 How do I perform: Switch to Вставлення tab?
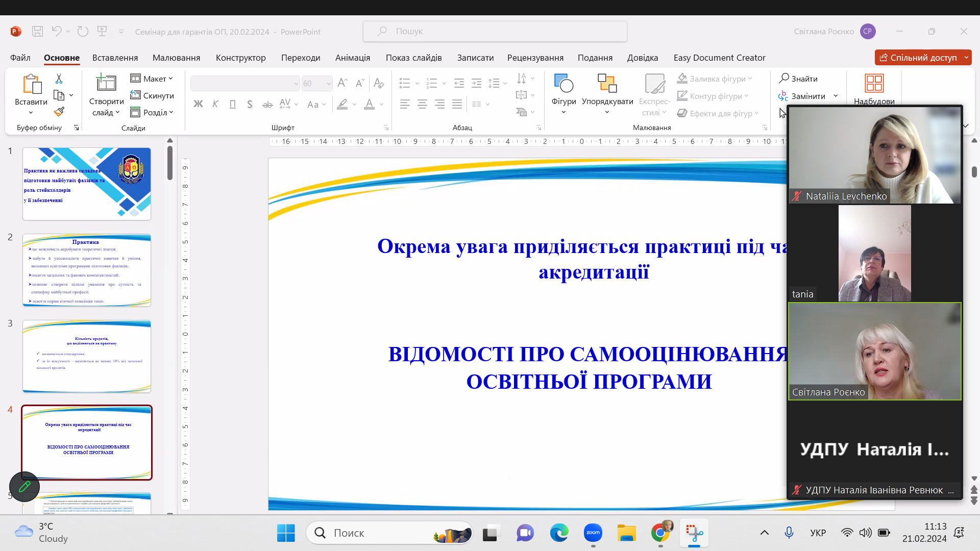tap(115, 58)
